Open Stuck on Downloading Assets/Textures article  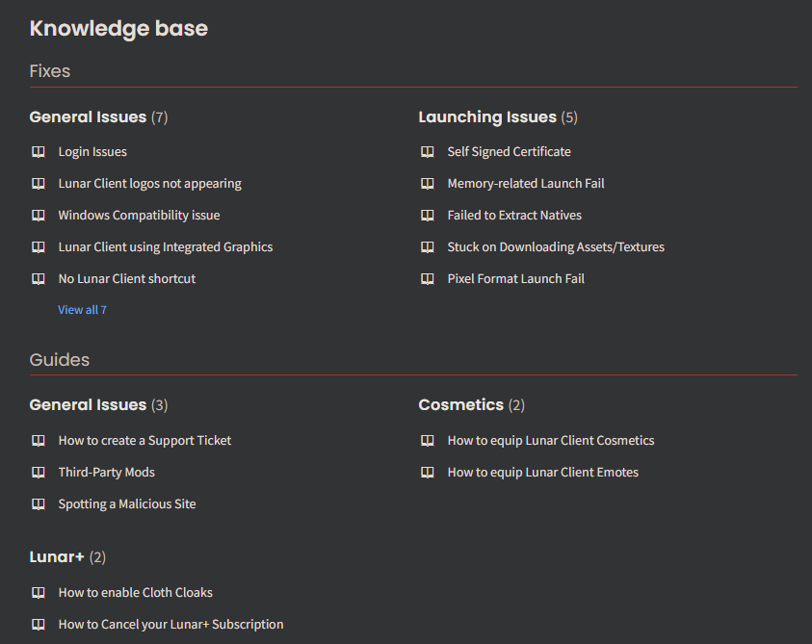tap(556, 247)
